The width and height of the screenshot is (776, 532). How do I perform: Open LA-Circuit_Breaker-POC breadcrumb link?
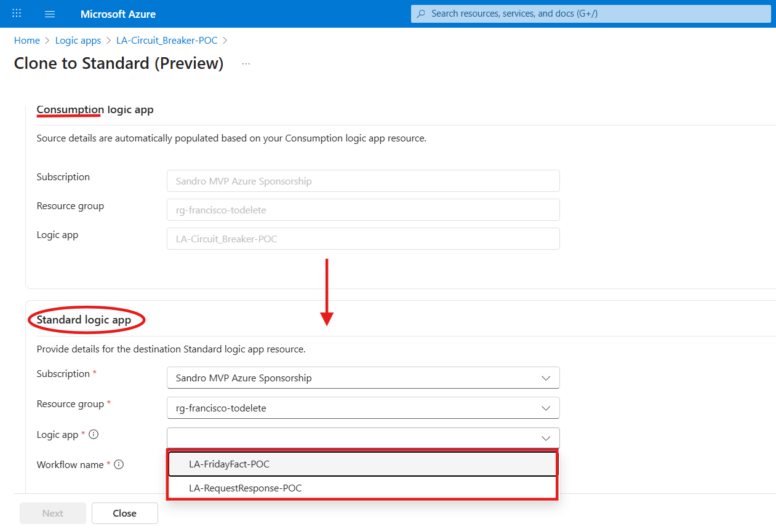167,41
